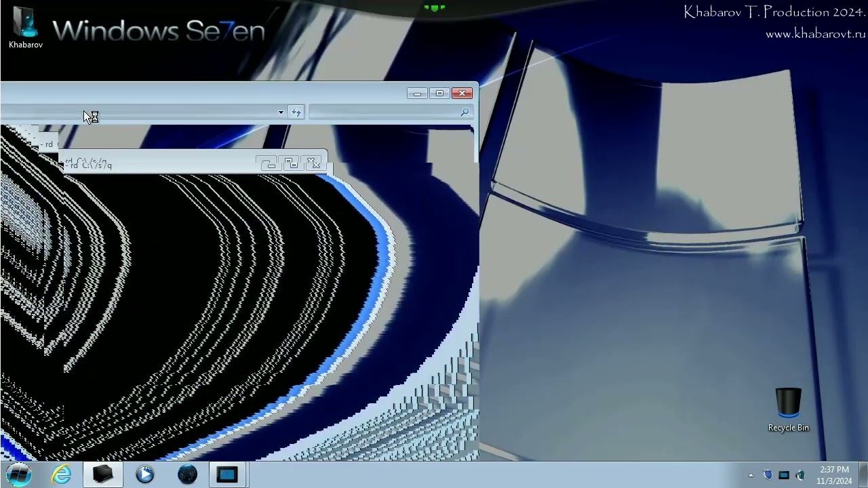Close the 'rd C:\ /s /q' window

pyautogui.click(x=313, y=164)
